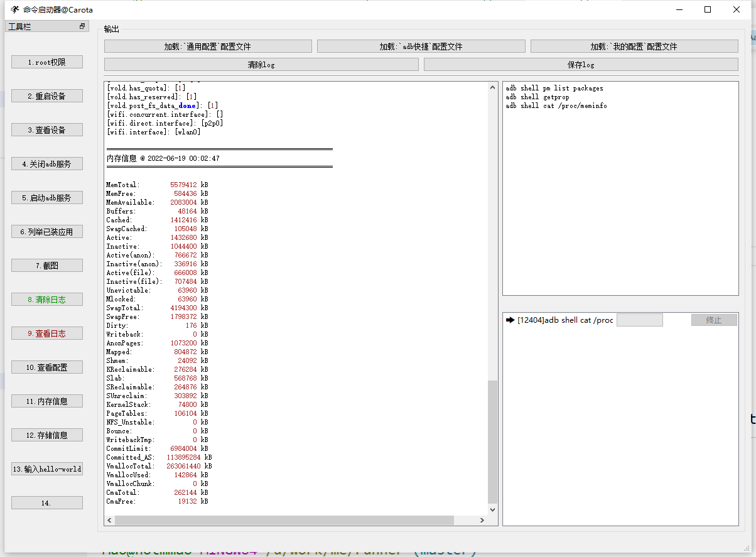Click 10.查看配置 to view configuration
This screenshot has height=557, width=756.
click(x=46, y=367)
